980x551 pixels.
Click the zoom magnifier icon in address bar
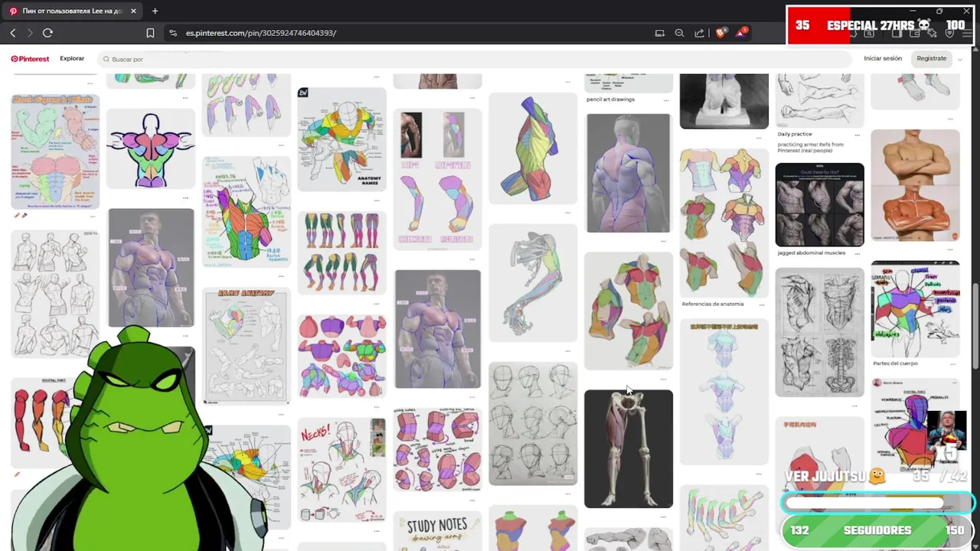pos(679,33)
